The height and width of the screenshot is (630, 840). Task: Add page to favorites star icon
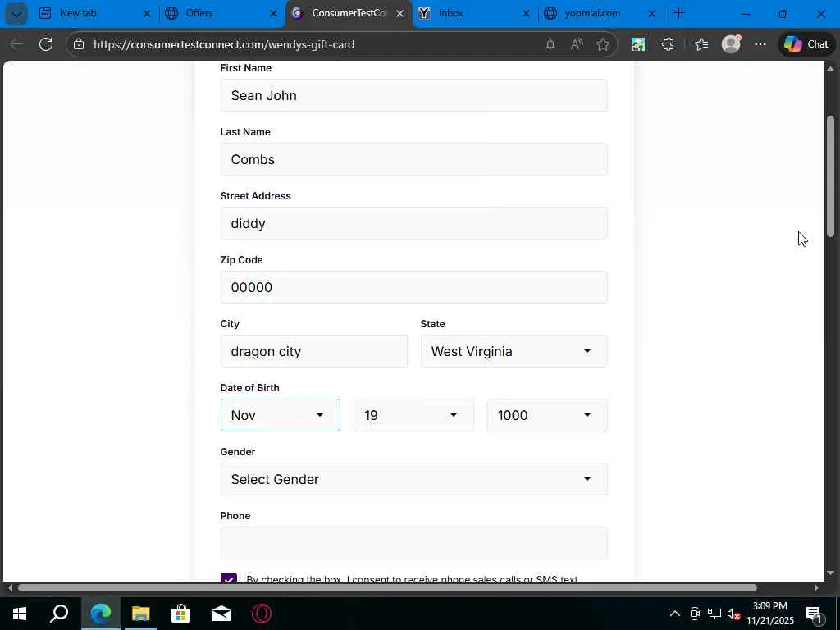(x=603, y=44)
